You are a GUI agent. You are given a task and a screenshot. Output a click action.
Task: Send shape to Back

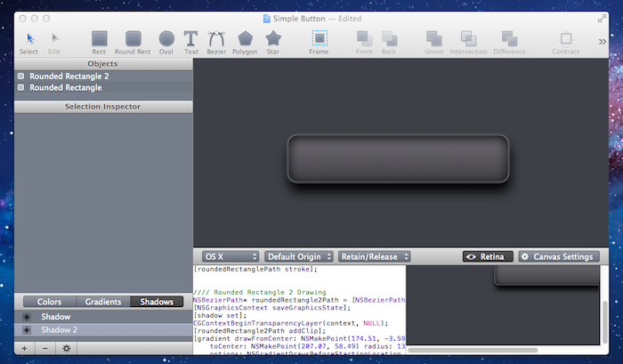[x=389, y=43]
